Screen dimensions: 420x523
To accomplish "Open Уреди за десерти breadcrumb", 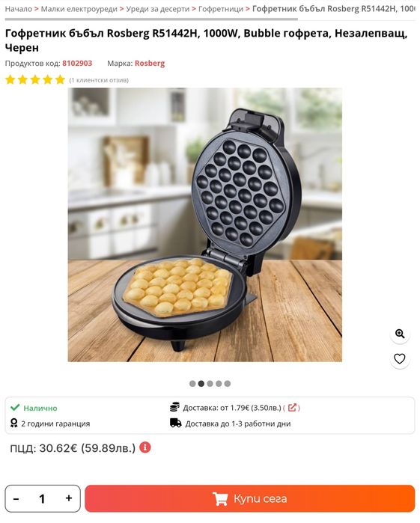I will pyautogui.click(x=157, y=9).
